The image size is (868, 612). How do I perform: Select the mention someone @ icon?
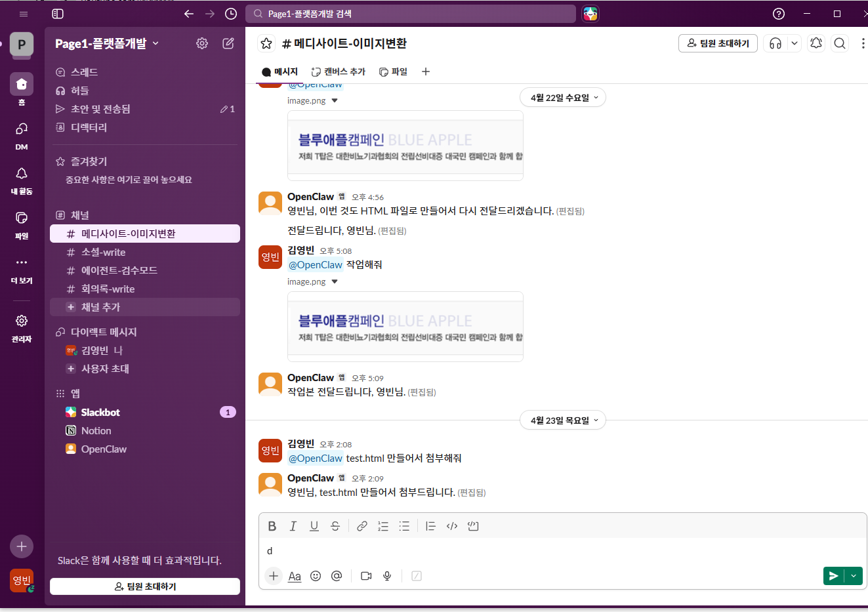point(337,576)
